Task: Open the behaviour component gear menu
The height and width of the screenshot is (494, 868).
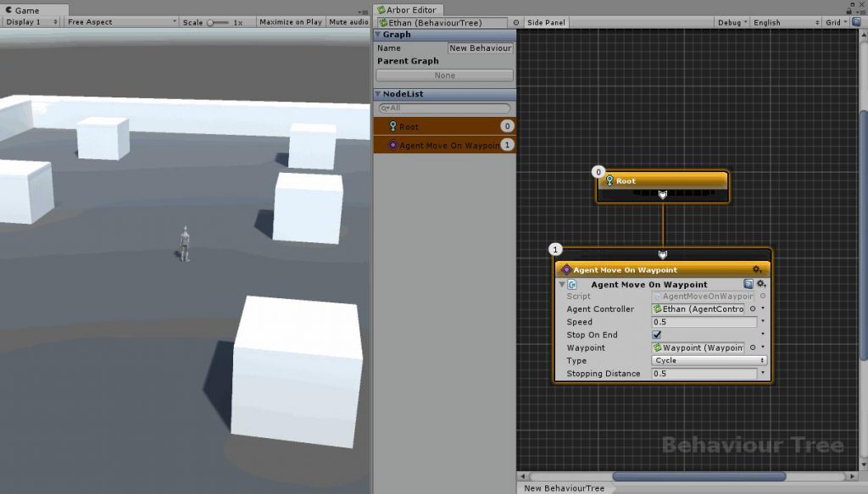Action: pos(760,284)
